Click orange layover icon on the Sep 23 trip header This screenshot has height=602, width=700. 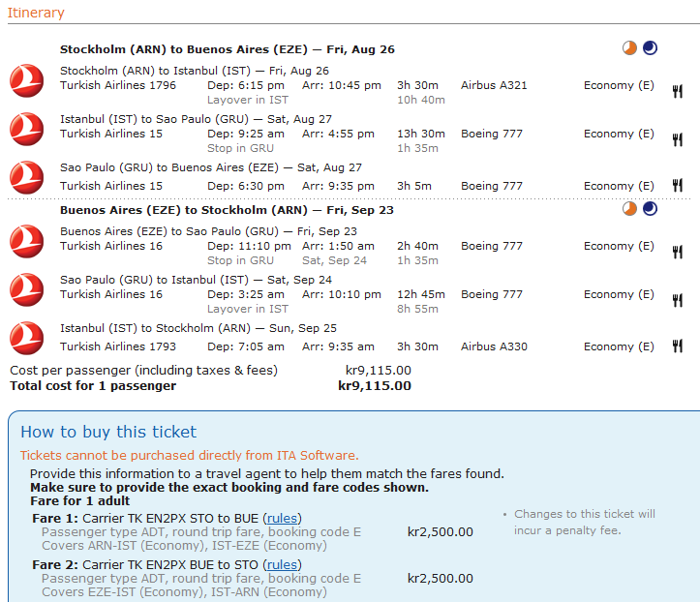click(x=630, y=209)
